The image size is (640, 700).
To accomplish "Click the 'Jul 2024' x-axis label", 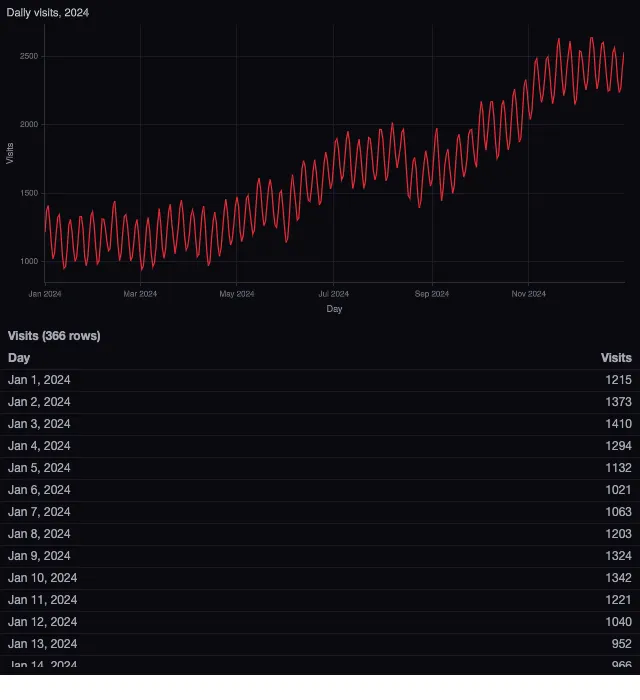I will [x=333, y=294].
